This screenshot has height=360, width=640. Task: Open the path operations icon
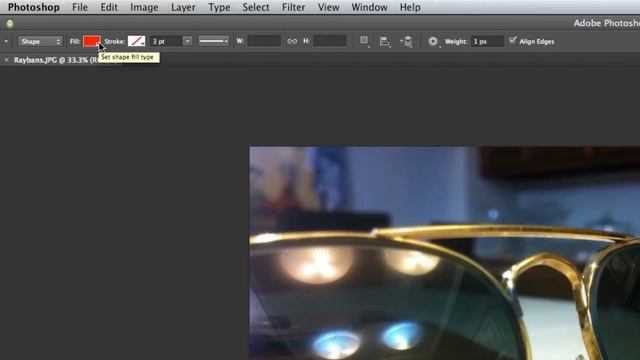364,41
